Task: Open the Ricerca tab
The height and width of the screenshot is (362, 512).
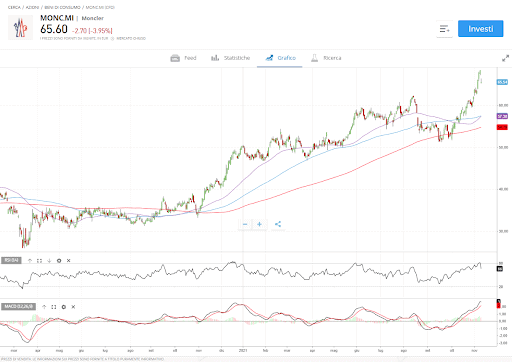Action: 326,58
